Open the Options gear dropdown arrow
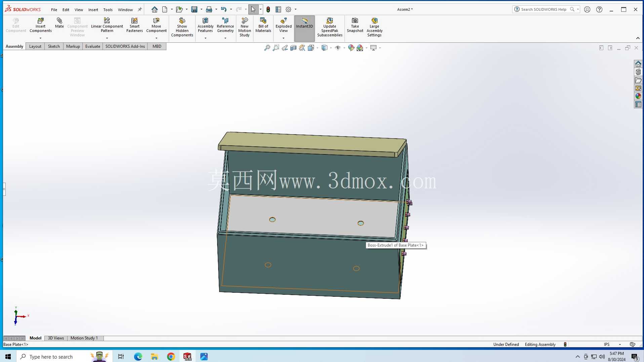The width and height of the screenshot is (644, 362). tap(295, 9)
